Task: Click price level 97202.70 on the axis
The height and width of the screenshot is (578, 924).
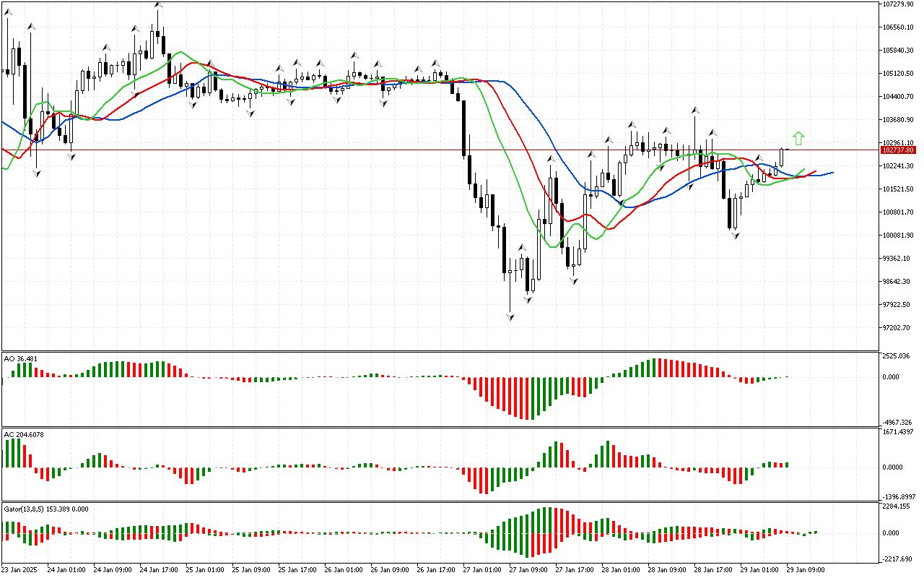Action: click(x=897, y=328)
